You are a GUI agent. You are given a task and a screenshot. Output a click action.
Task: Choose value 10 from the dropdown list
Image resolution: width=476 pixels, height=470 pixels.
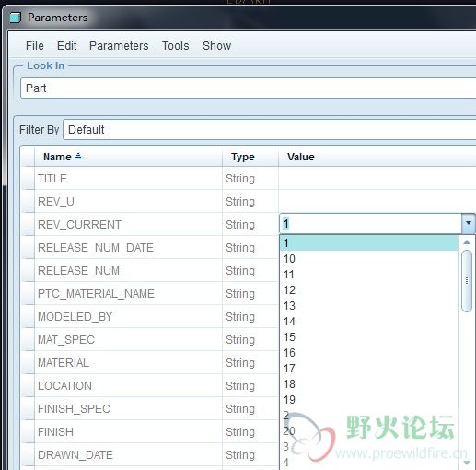click(x=369, y=259)
